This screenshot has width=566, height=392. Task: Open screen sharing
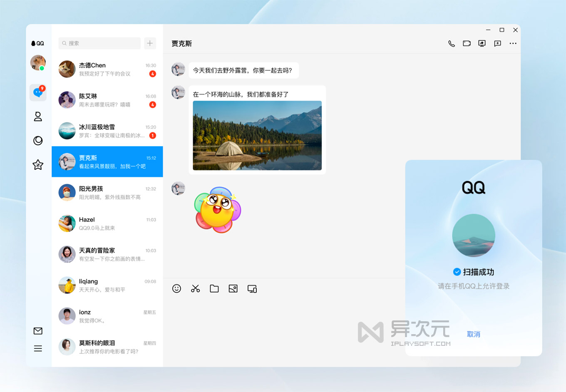(482, 43)
